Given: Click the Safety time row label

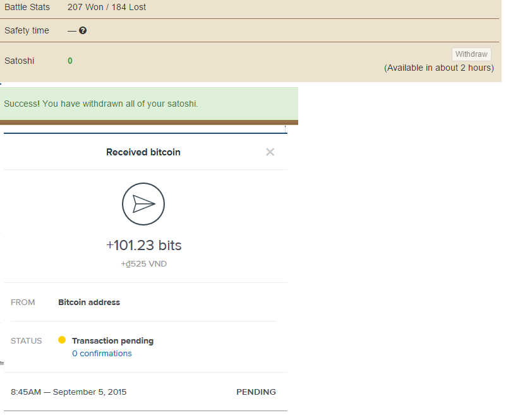Looking at the screenshot, I should [x=27, y=30].
